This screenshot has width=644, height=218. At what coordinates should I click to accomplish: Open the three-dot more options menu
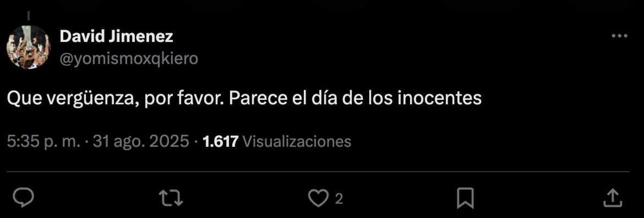(619, 36)
